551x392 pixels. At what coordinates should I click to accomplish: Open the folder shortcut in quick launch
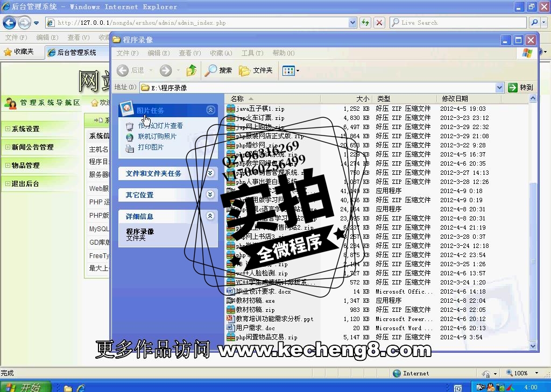pos(68,388)
